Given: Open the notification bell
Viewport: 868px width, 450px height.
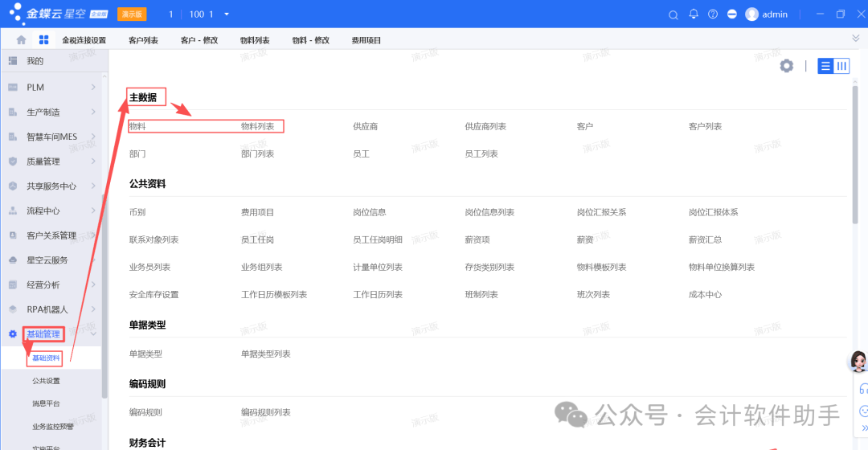Looking at the screenshot, I should click(694, 14).
